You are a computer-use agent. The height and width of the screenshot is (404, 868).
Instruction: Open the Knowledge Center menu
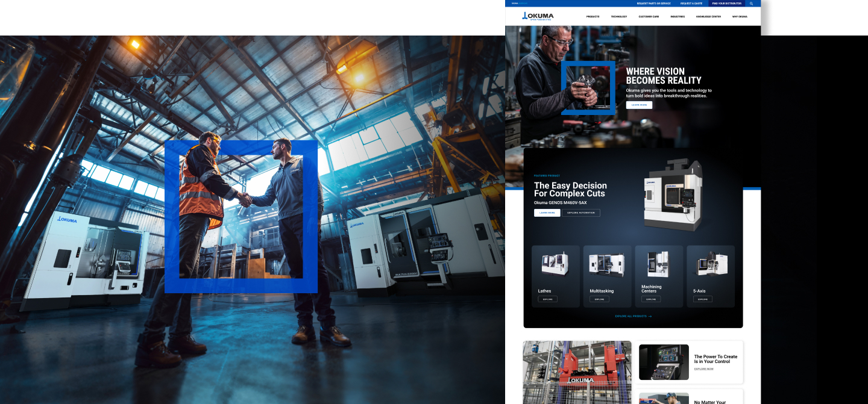[708, 17]
